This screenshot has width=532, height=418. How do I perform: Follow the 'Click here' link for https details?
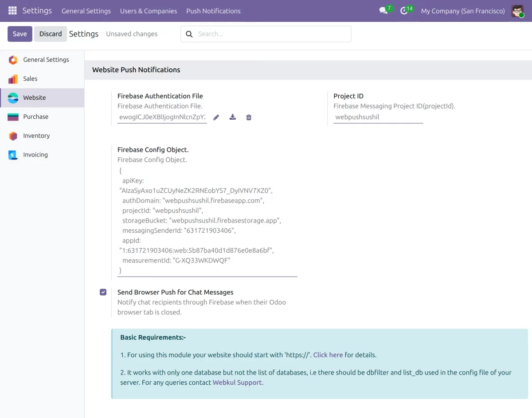click(x=328, y=355)
